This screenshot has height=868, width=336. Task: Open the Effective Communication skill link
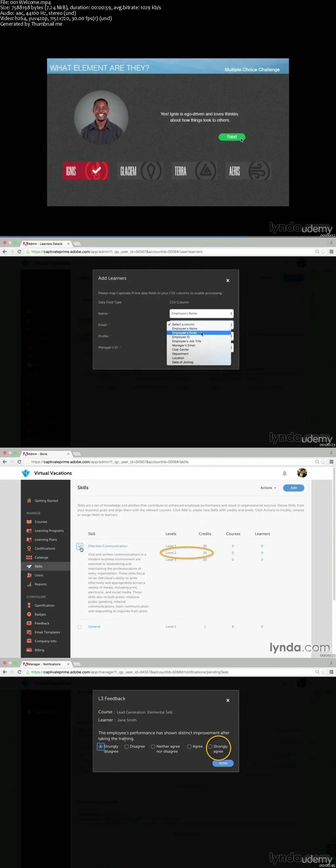click(x=108, y=546)
